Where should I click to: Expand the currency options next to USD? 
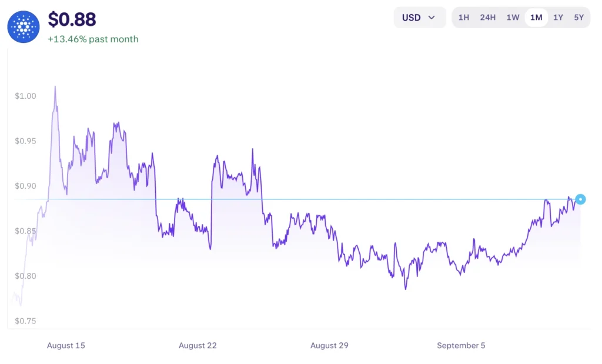pyautogui.click(x=432, y=18)
